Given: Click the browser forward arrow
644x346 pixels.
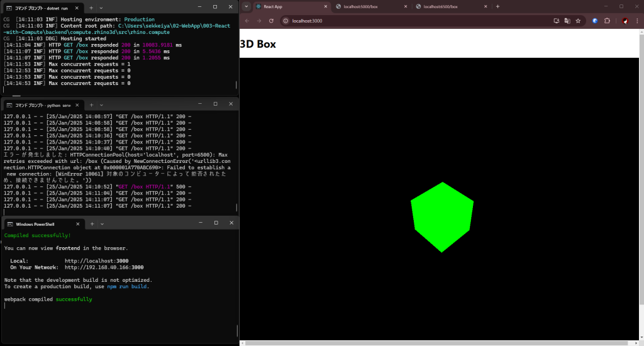Looking at the screenshot, I should tap(258, 21).
